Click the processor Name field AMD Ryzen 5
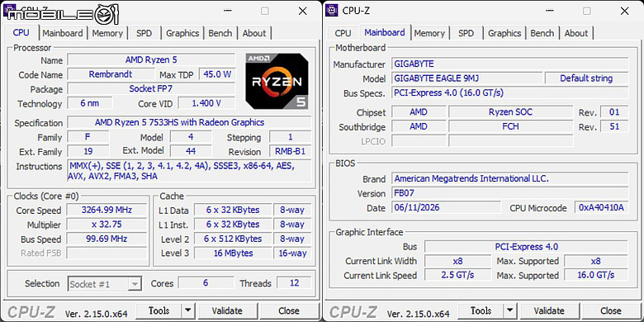This screenshot has height=322, width=644. click(x=151, y=60)
